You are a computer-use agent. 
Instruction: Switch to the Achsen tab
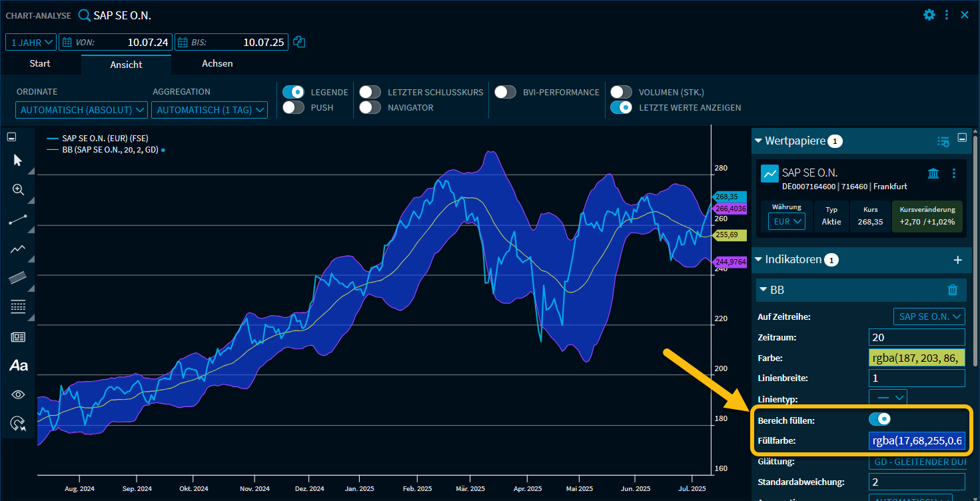(217, 63)
